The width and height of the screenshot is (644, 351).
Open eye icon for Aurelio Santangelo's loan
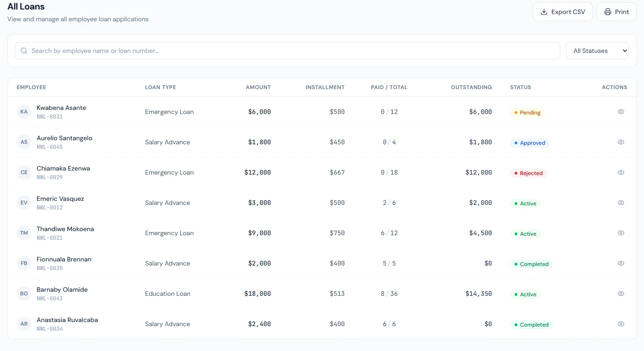(621, 142)
